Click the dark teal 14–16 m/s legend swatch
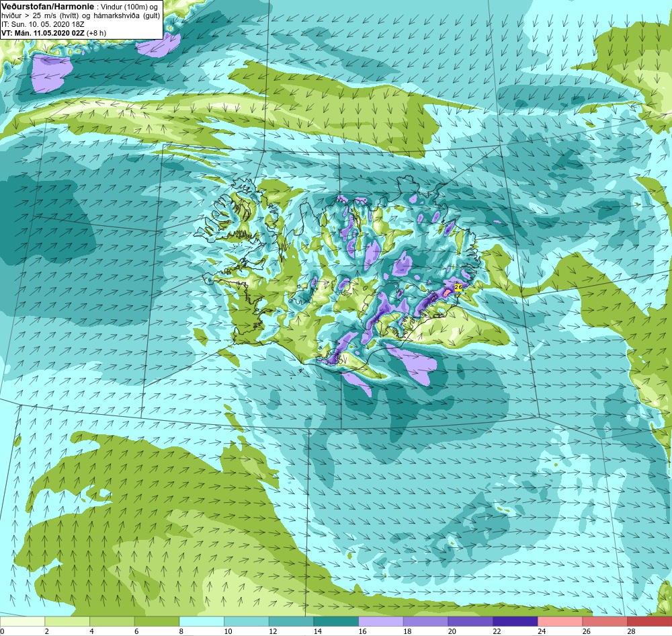The width and height of the screenshot is (672, 636). coord(336,621)
